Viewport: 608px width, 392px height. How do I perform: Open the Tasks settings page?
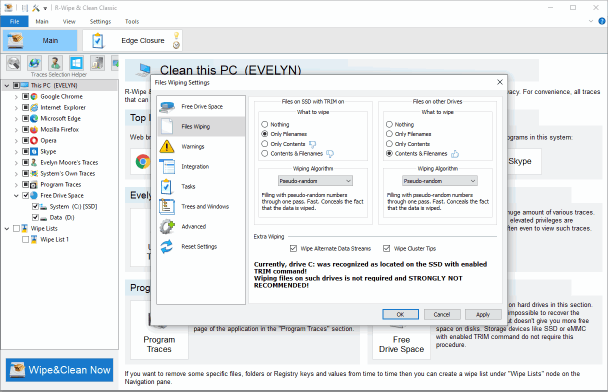click(x=201, y=187)
